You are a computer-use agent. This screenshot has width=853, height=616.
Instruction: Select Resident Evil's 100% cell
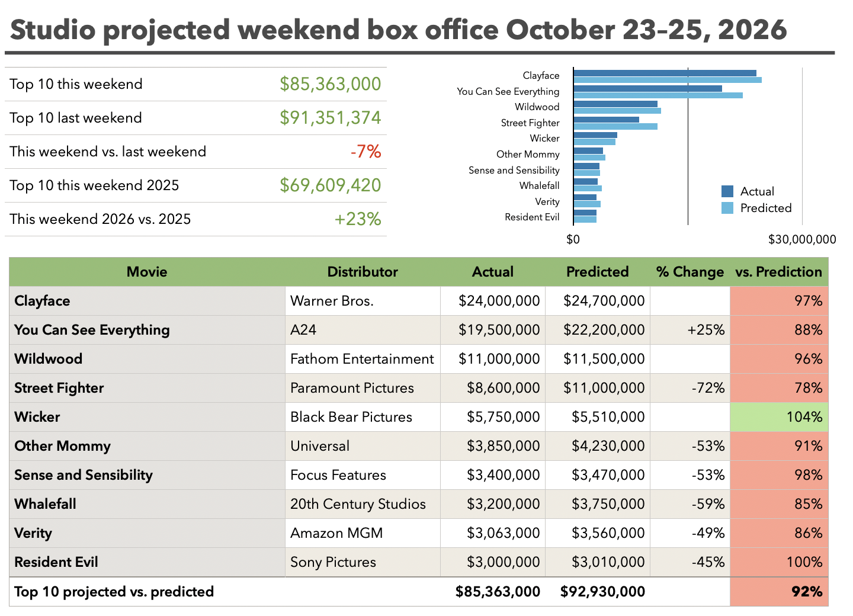point(779,562)
